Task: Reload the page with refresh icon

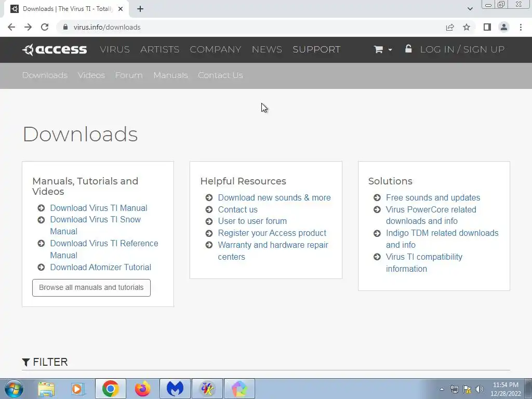Action: pyautogui.click(x=45, y=27)
